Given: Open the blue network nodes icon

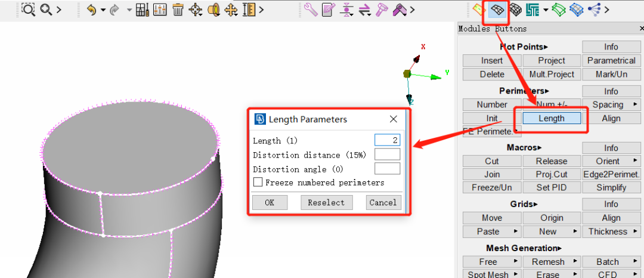Looking at the screenshot, I should (x=594, y=9).
